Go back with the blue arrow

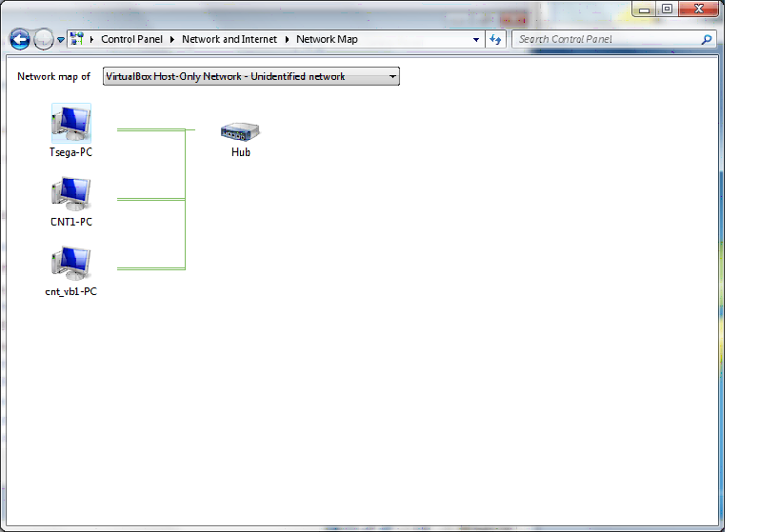tap(20, 39)
